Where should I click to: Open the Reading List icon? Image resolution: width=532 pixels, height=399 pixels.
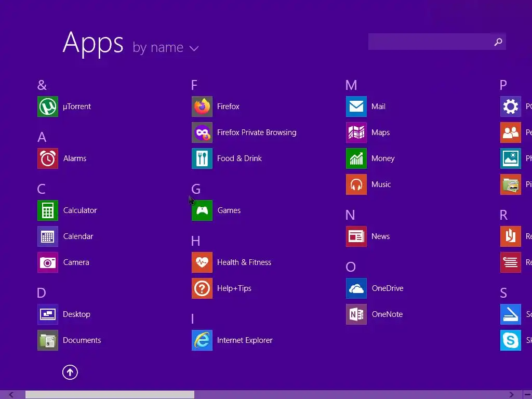coord(511,262)
